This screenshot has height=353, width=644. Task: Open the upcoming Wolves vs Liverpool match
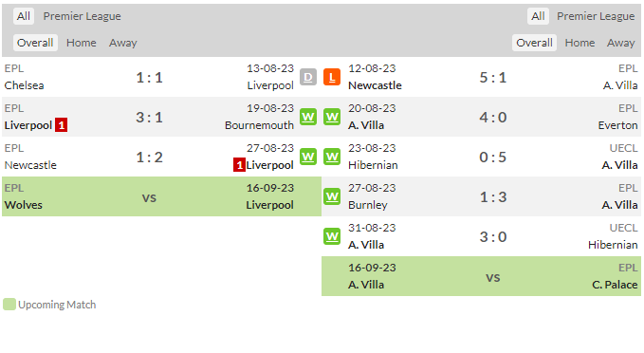click(x=162, y=196)
